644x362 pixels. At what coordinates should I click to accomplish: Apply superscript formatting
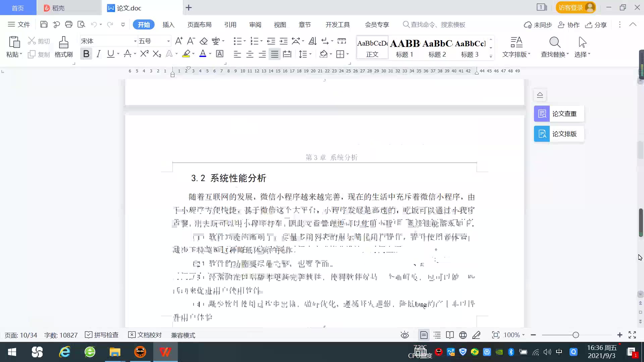[x=144, y=54]
